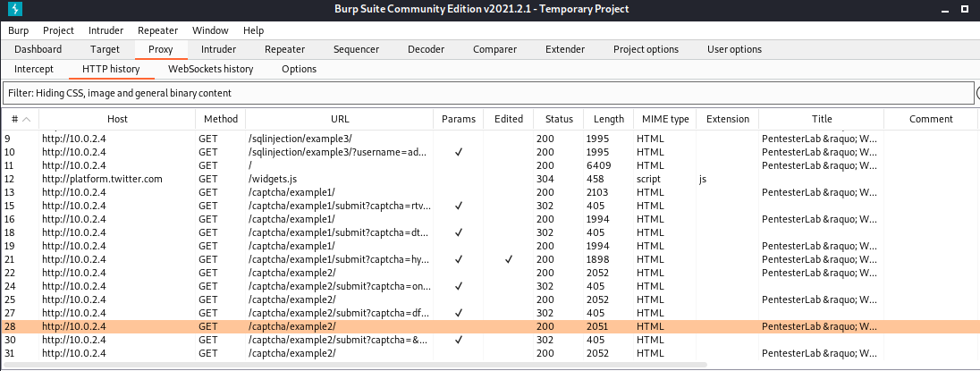Sort by the URL column
980x371 pixels.
pyautogui.click(x=340, y=119)
